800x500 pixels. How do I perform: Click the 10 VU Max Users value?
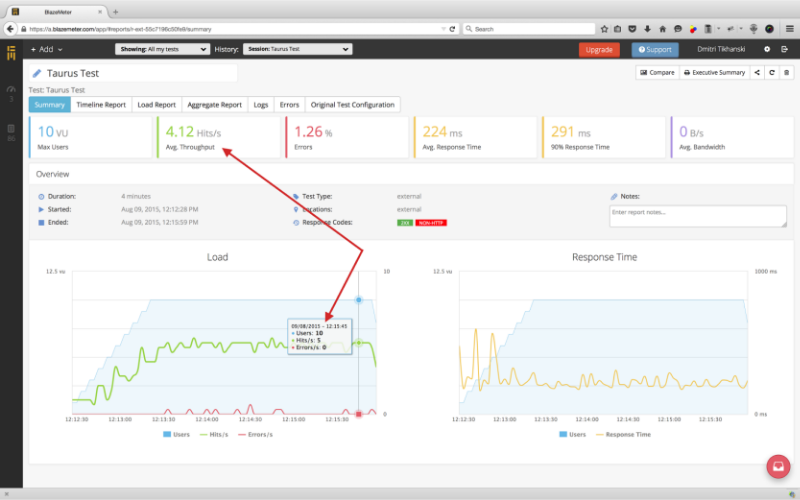[x=53, y=132]
